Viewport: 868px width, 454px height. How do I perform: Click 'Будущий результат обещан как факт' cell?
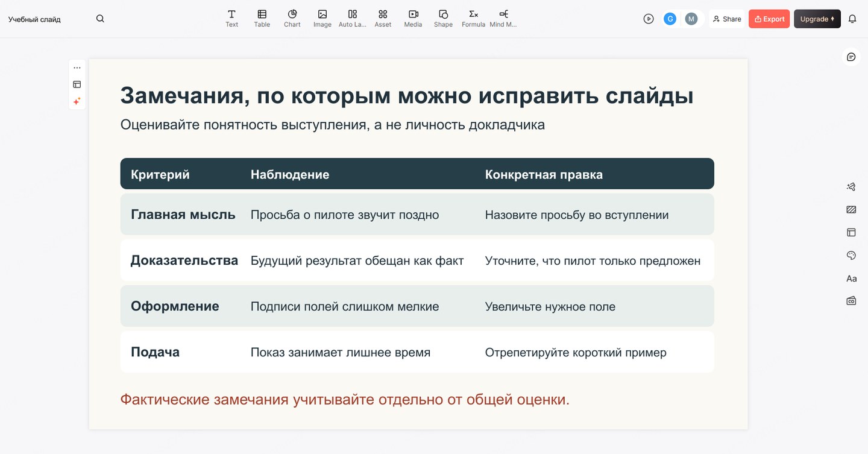[357, 260]
